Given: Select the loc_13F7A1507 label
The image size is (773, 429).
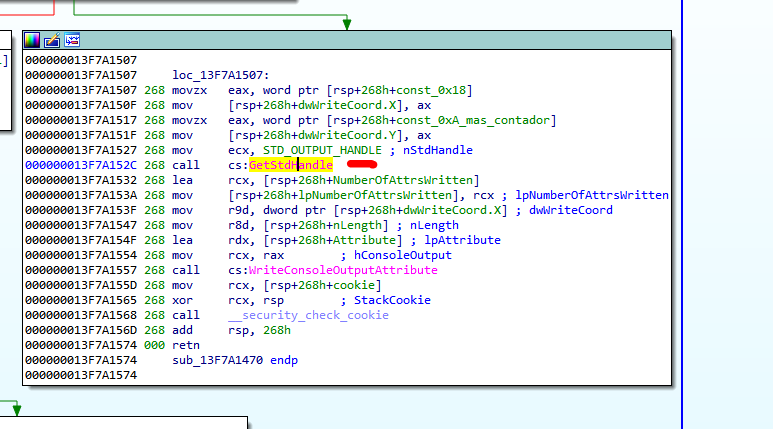Looking at the screenshot, I should [220, 75].
